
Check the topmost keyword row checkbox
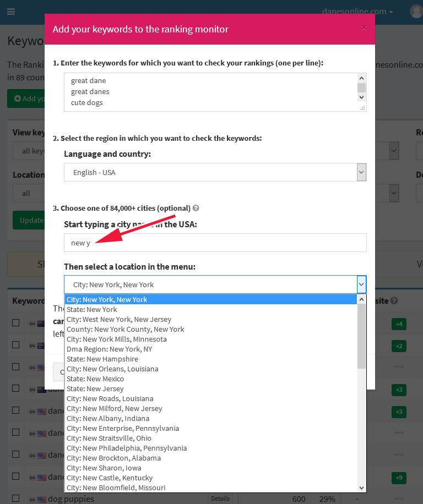coord(15,323)
